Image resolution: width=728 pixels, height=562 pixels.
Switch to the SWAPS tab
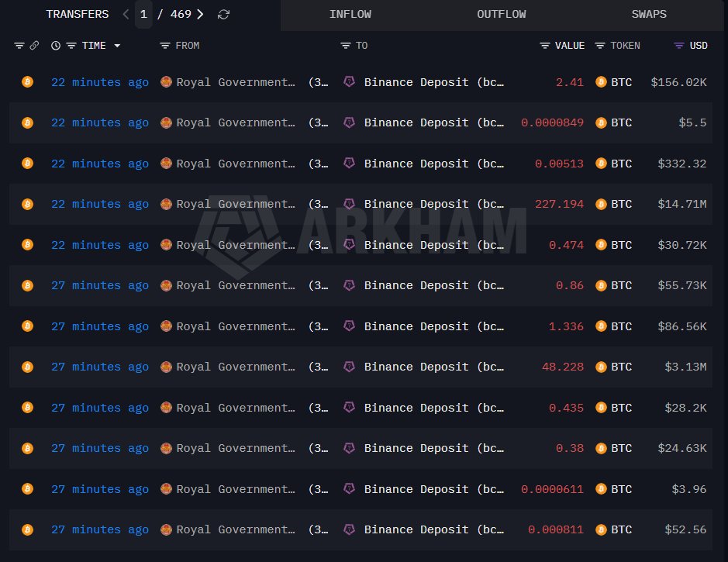(649, 15)
